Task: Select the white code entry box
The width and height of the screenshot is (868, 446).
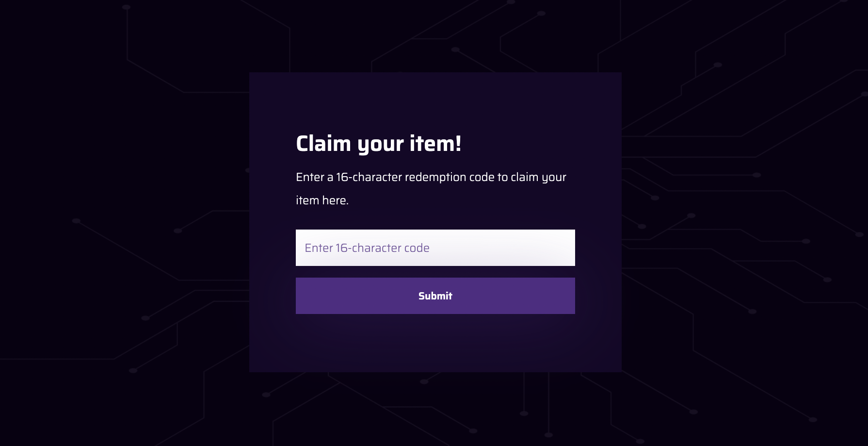Action: pos(435,248)
